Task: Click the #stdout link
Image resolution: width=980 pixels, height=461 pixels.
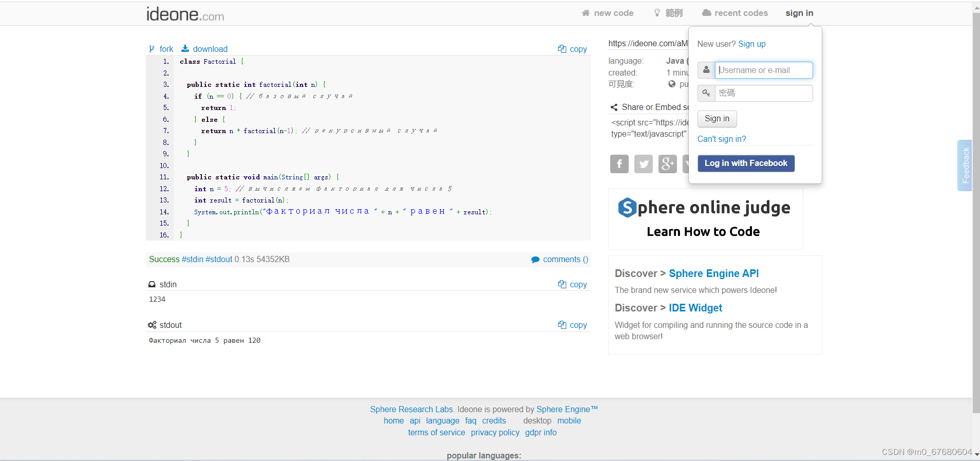Action: 219,260
